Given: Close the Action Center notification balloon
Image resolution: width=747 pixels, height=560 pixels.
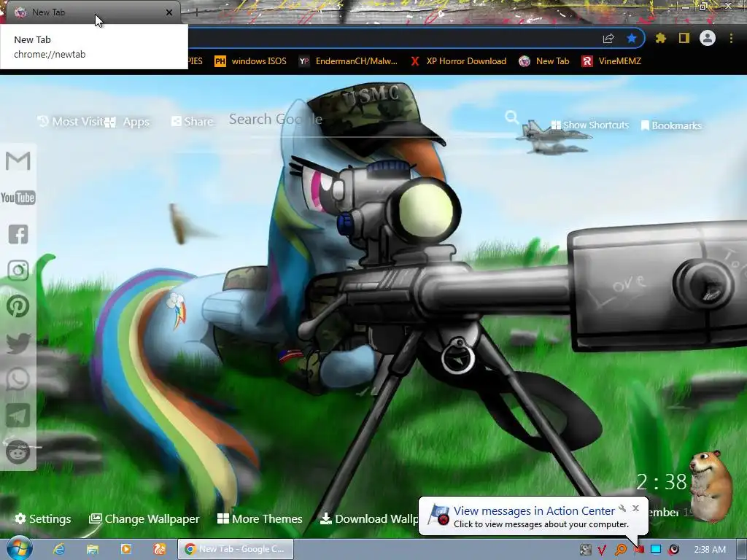Looking at the screenshot, I should point(635,508).
